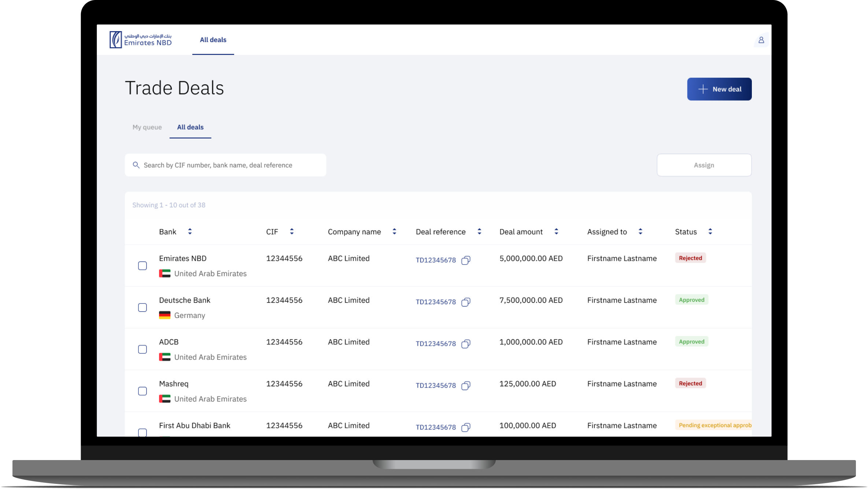Sort by Company name column arrows
Image resolution: width=868 pixels, height=489 pixels.
click(x=394, y=231)
